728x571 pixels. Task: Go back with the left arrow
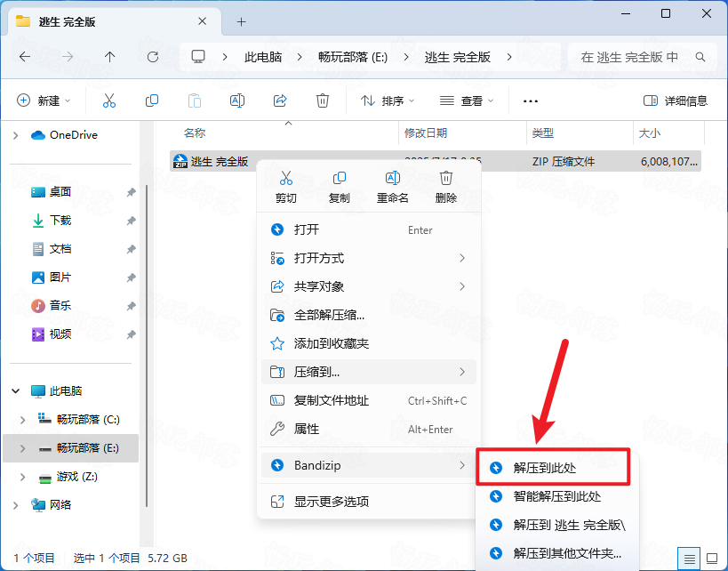tap(25, 57)
